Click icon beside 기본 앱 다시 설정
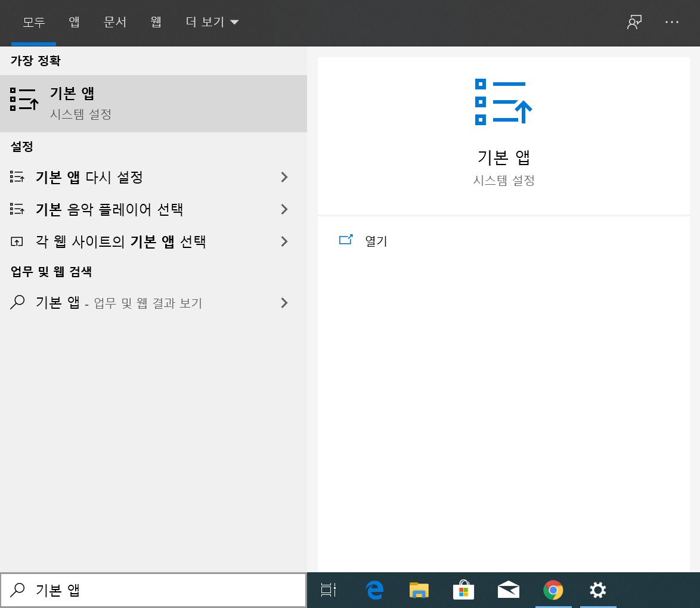Viewport: 700px width, 608px height. [17, 177]
